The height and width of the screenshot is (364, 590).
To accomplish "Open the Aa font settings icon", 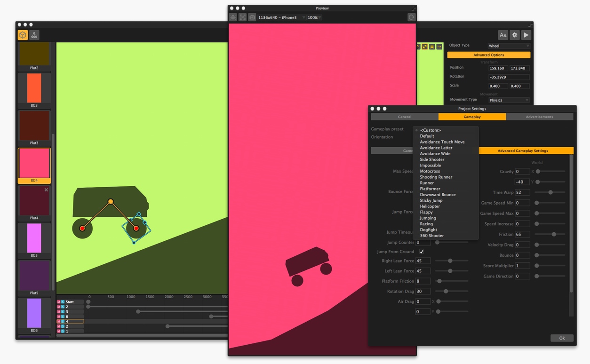I will (x=503, y=35).
